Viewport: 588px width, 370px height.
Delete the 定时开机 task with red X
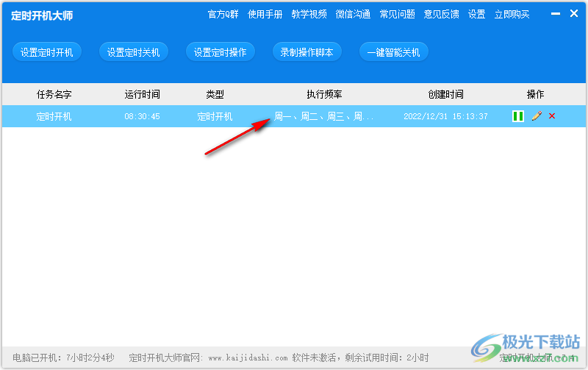tap(552, 116)
